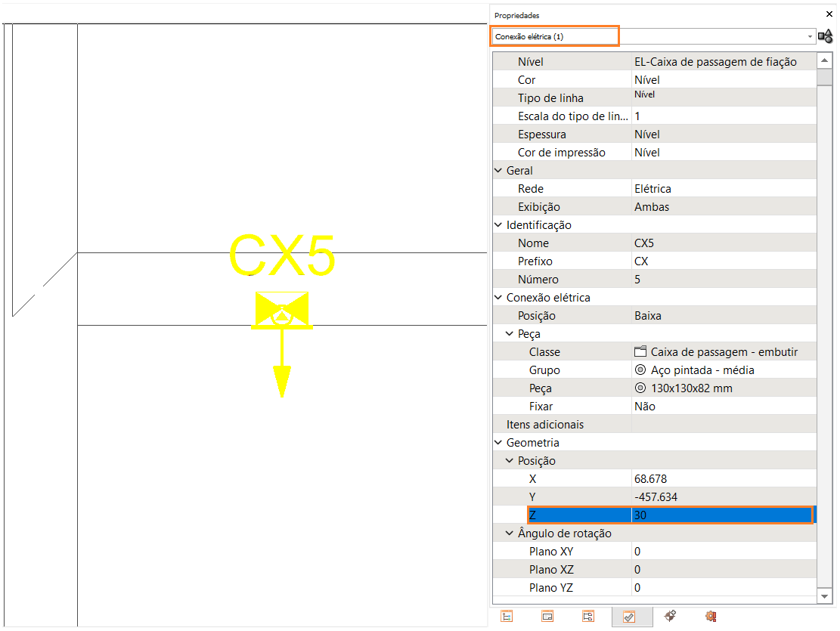This screenshot has width=840, height=631.
Task: Collapse the Peça subsection
Action: point(510,334)
